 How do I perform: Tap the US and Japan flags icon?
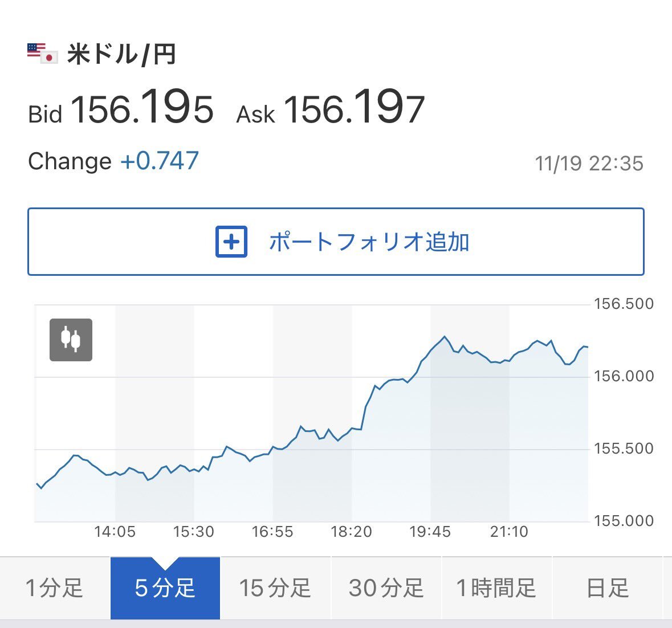(x=43, y=54)
